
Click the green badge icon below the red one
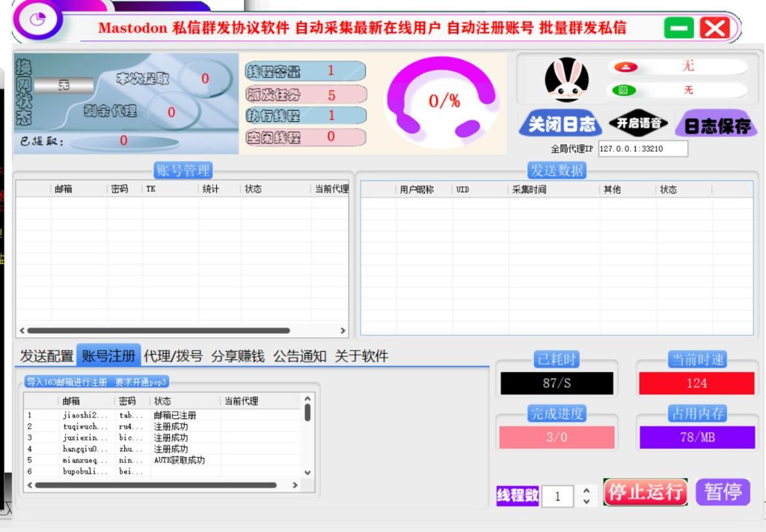(x=623, y=91)
